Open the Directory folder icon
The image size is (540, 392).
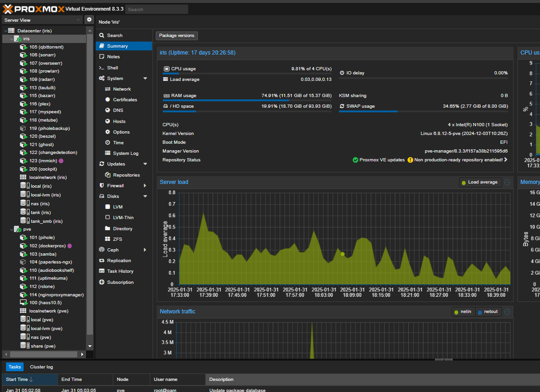tap(107, 228)
